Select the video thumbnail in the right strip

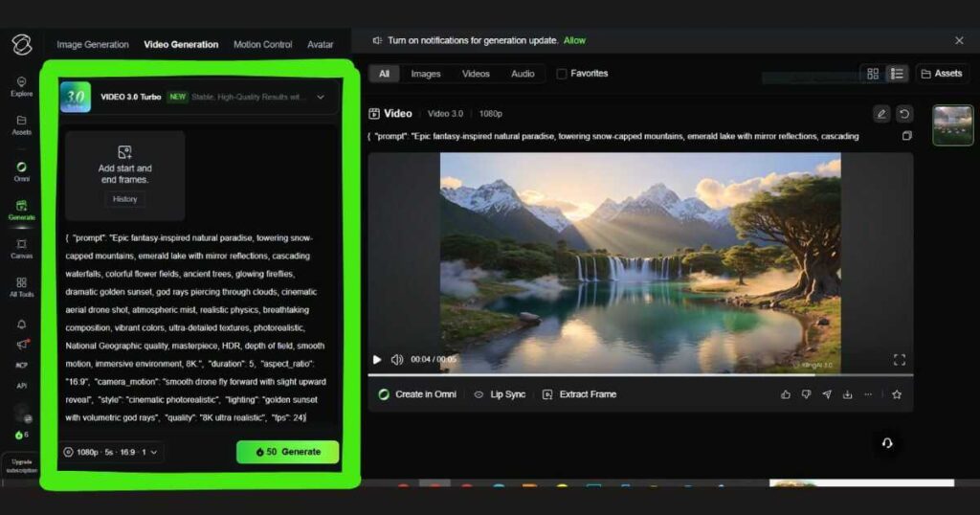952,125
